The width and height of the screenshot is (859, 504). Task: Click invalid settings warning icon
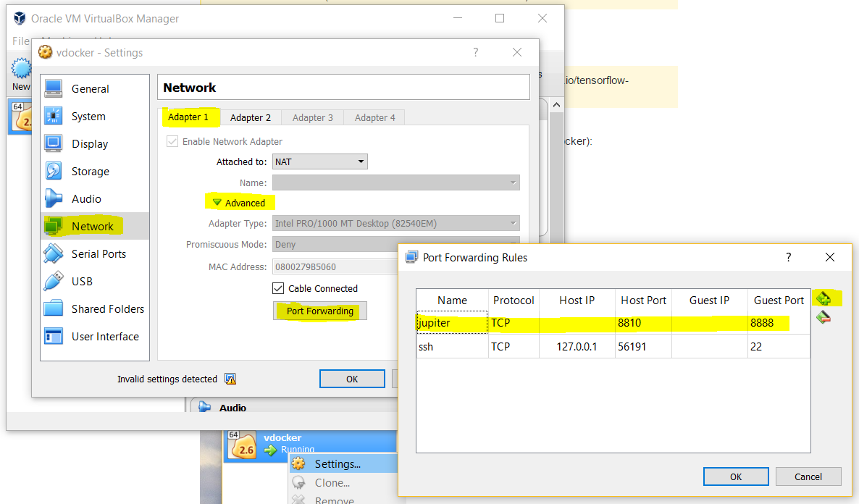(230, 379)
